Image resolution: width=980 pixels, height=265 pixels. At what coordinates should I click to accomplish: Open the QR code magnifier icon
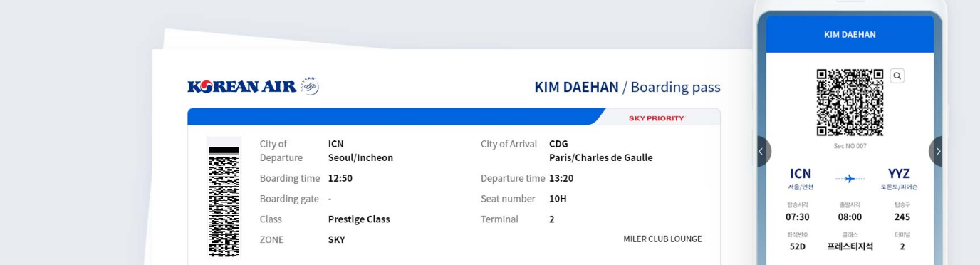(897, 76)
